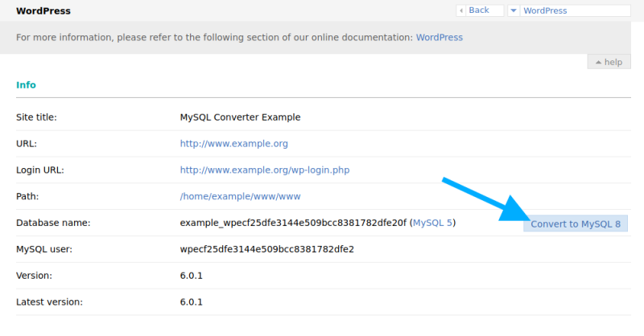Collapse the help panel

click(609, 62)
